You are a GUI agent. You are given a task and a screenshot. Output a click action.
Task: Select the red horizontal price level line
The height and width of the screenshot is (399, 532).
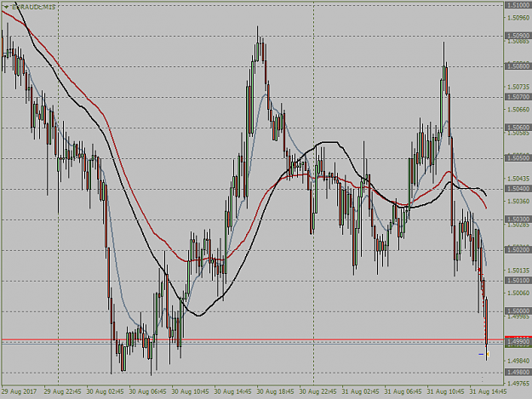pyautogui.click(x=253, y=339)
